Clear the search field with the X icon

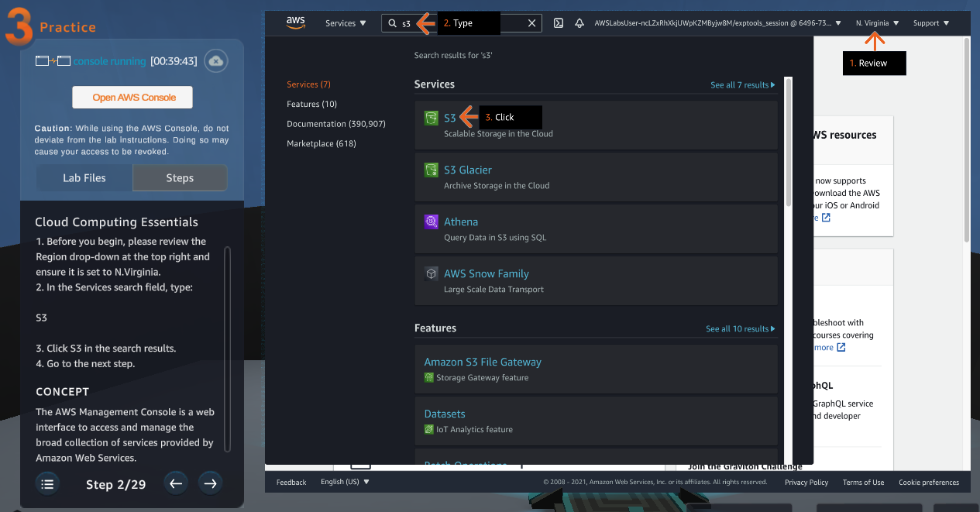tap(531, 23)
